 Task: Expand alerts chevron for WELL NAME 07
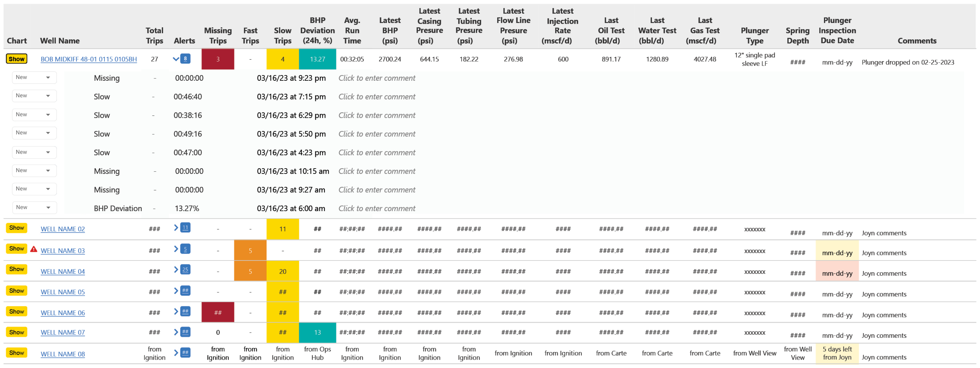tap(176, 332)
